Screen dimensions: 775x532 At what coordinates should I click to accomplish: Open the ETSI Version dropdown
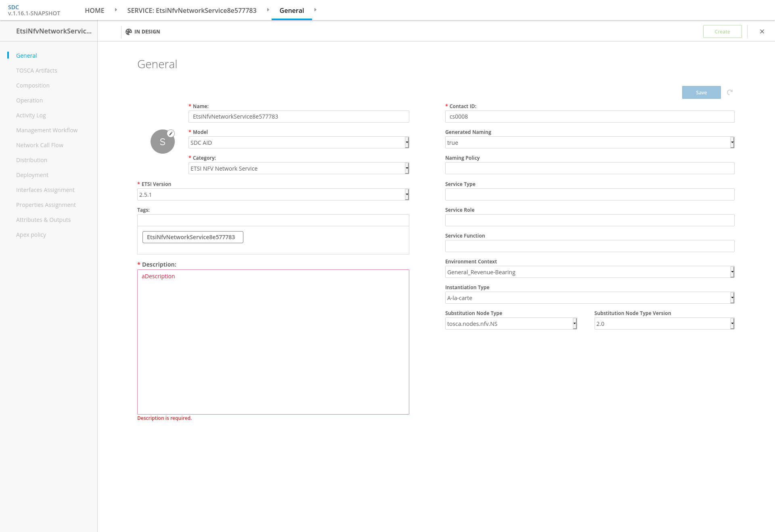(273, 194)
